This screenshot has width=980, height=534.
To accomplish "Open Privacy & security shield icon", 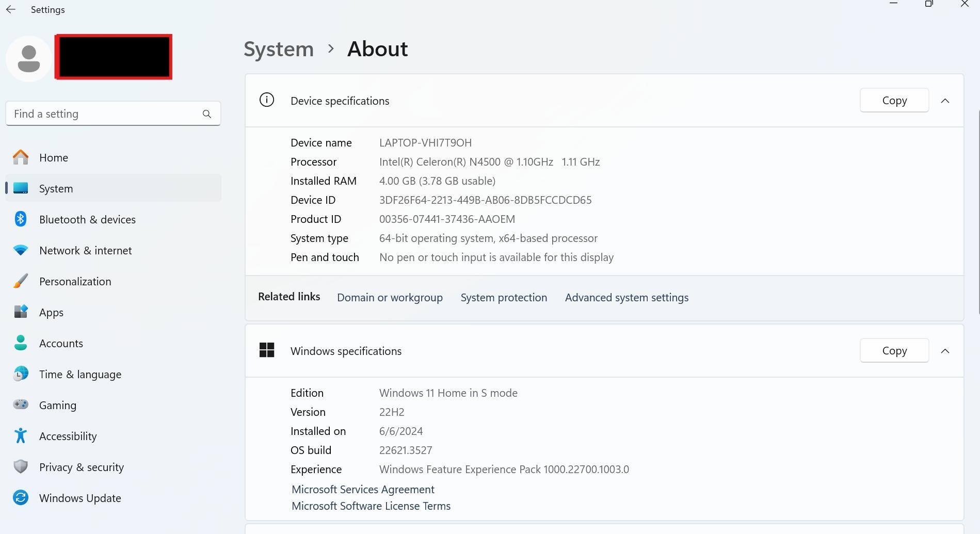I will [21, 467].
